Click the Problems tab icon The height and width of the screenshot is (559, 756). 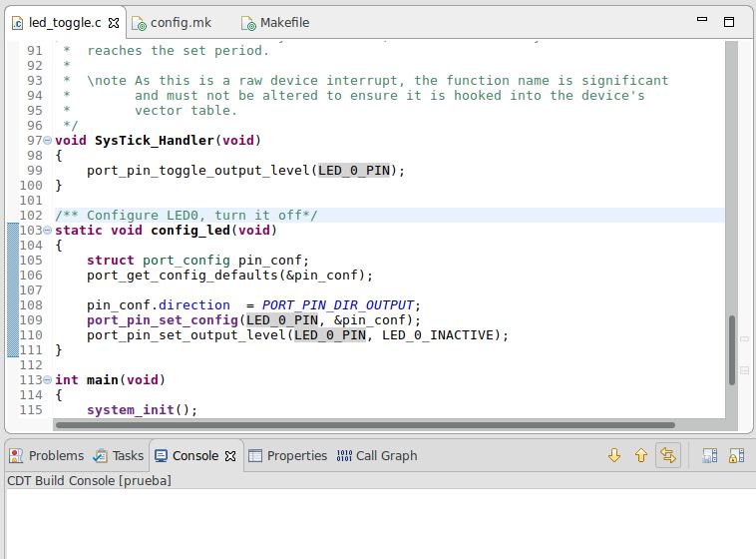[16, 456]
